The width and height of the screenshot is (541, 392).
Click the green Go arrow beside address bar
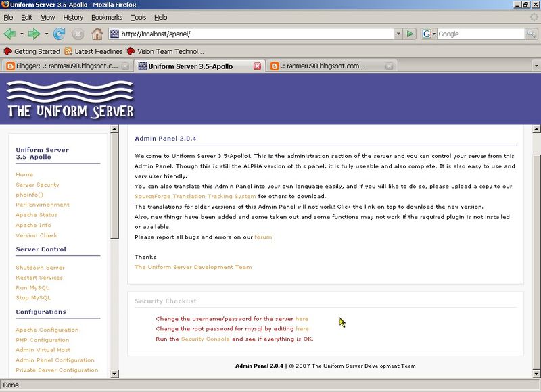pyautogui.click(x=410, y=34)
